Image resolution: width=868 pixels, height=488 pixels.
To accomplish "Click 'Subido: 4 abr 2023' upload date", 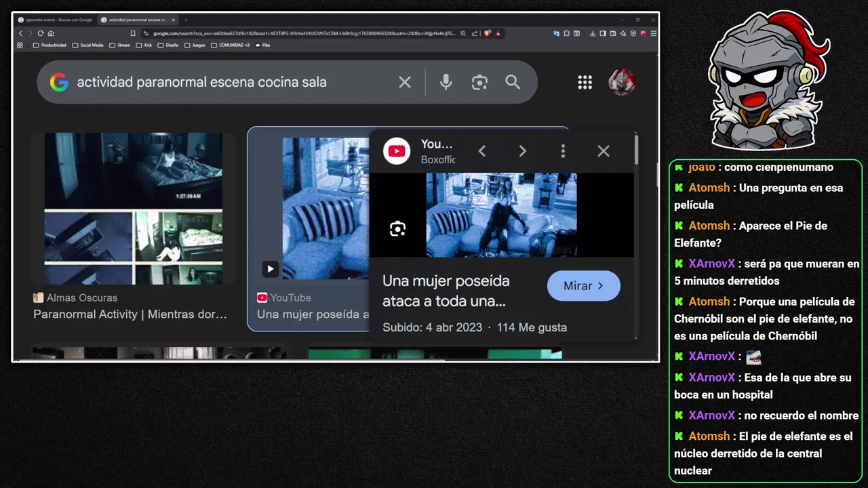I will click(432, 327).
